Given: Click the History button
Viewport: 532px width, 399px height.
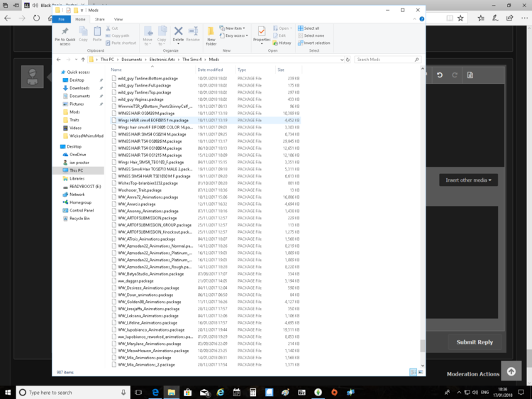Looking at the screenshot, I should point(282,43).
